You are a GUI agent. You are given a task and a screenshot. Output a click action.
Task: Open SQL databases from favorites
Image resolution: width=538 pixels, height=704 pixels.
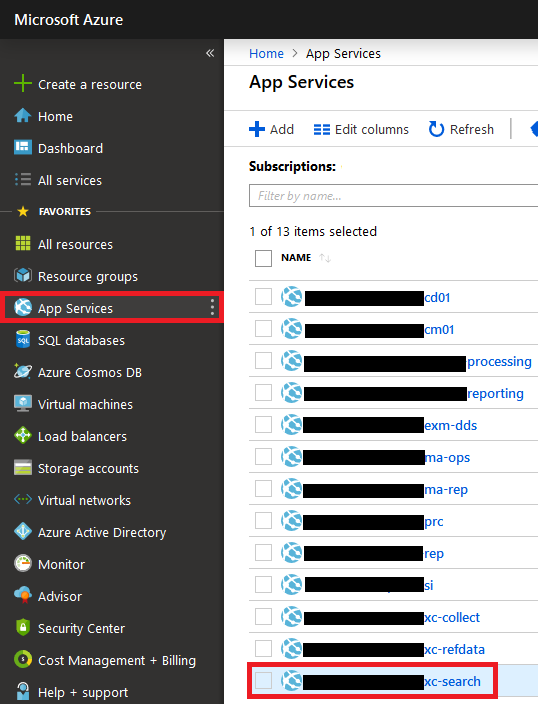[x=81, y=340]
